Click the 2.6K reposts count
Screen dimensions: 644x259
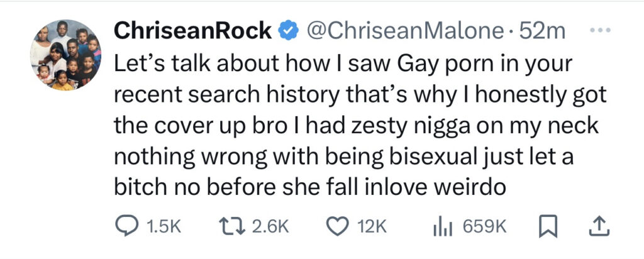click(270, 227)
